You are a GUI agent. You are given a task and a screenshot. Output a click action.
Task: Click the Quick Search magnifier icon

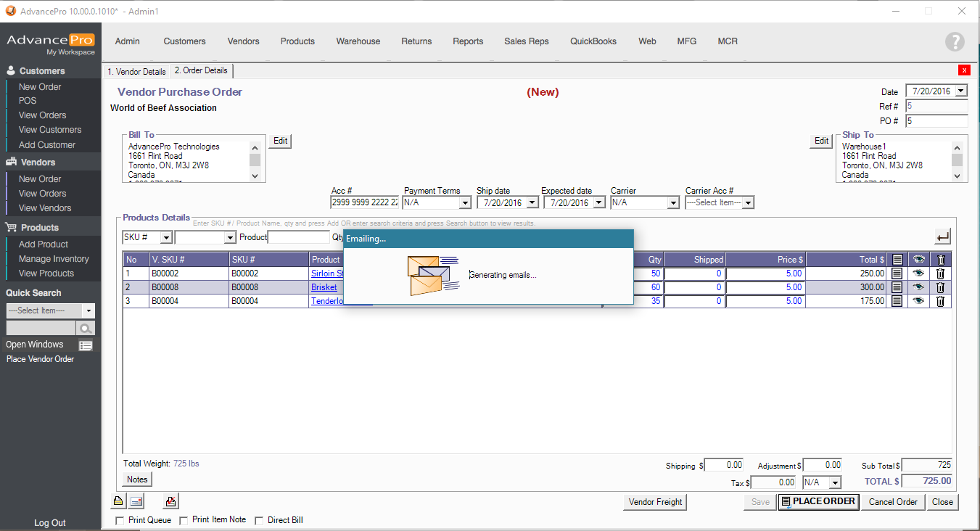[86, 329]
